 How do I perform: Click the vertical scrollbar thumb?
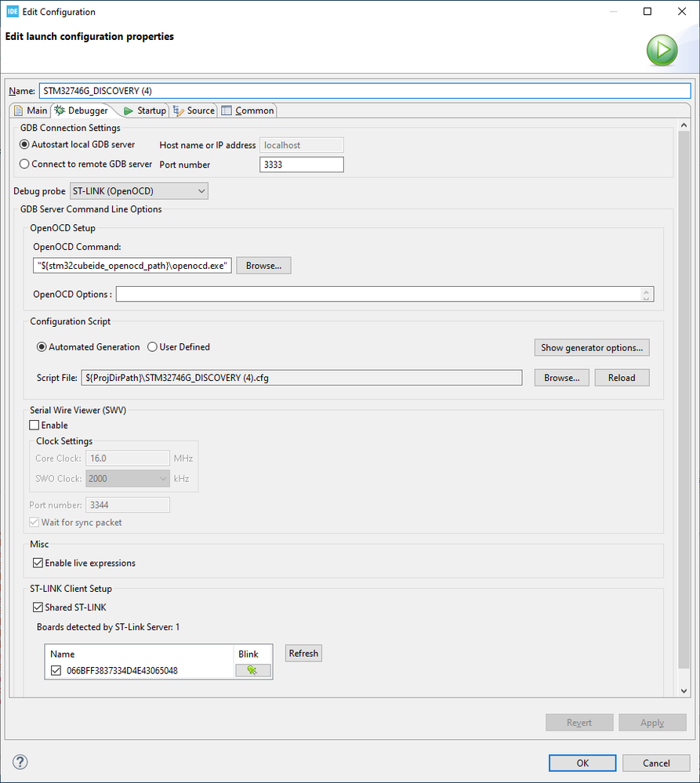click(684, 400)
